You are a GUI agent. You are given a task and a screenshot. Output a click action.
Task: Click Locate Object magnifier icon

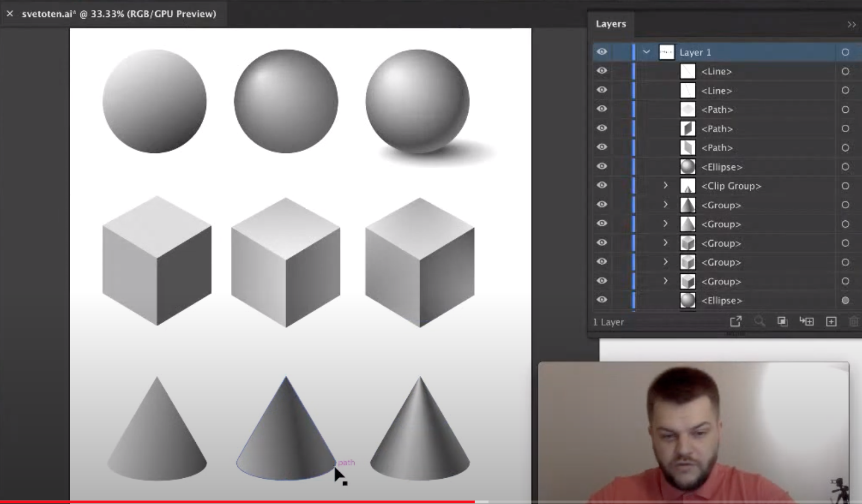tap(759, 322)
